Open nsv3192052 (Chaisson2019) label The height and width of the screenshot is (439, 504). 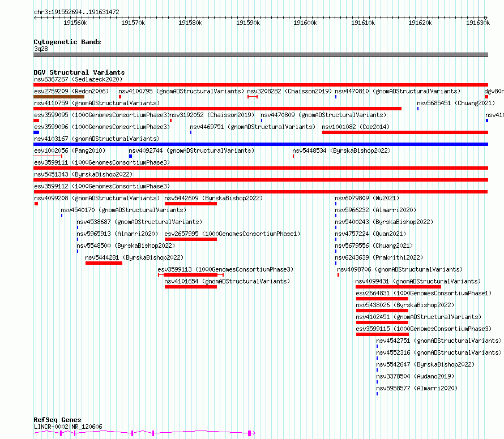coord(212,115)
